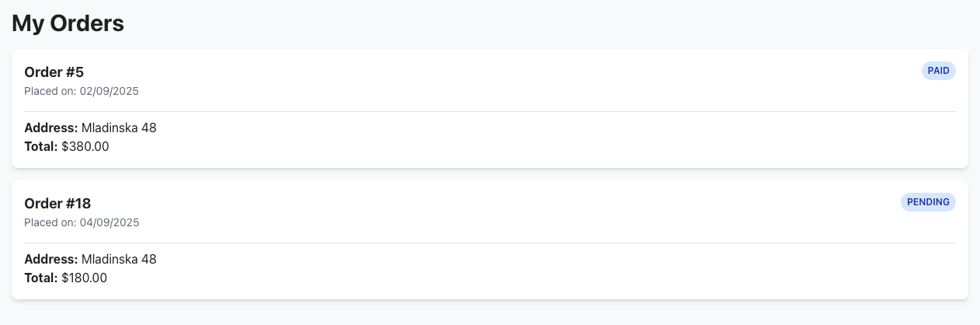
Task: Click the Order #18 Address label
Action: (x=51, y=259)
